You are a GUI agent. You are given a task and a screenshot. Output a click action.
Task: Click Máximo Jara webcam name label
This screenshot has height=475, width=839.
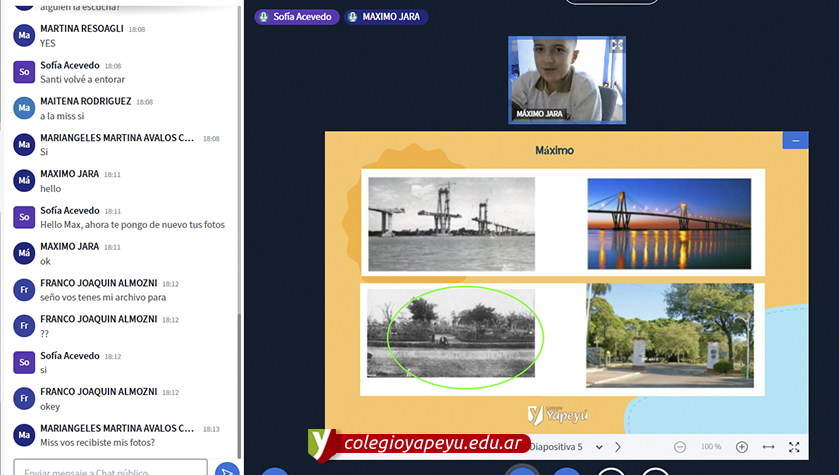click(540, 114)
